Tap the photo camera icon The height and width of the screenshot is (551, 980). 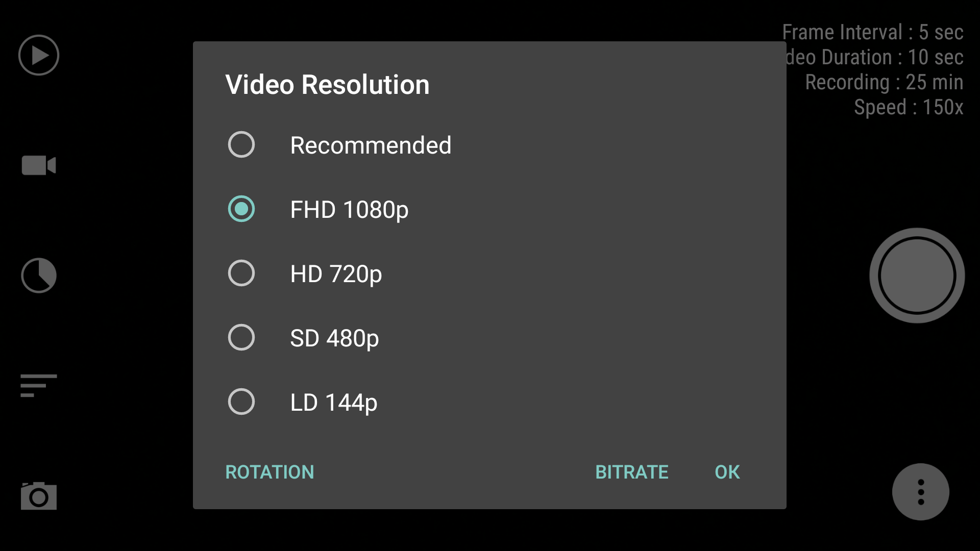tap(39, 495)
